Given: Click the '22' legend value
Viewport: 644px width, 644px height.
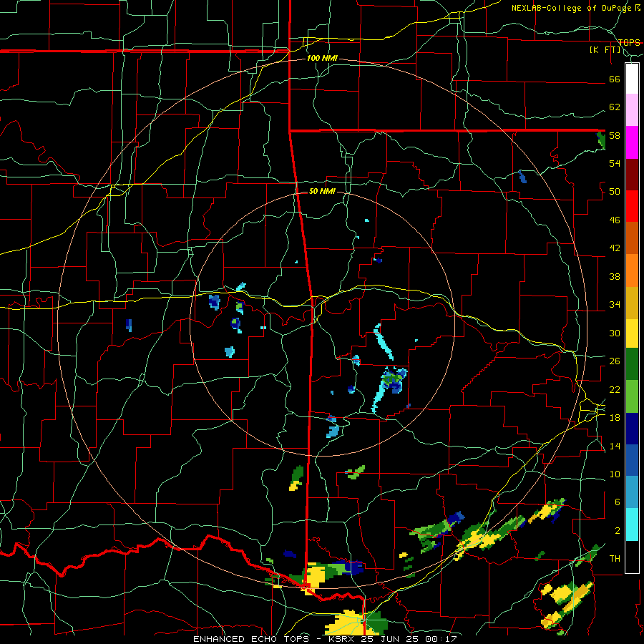Looking at the screenshot, I should coord(615,389).
